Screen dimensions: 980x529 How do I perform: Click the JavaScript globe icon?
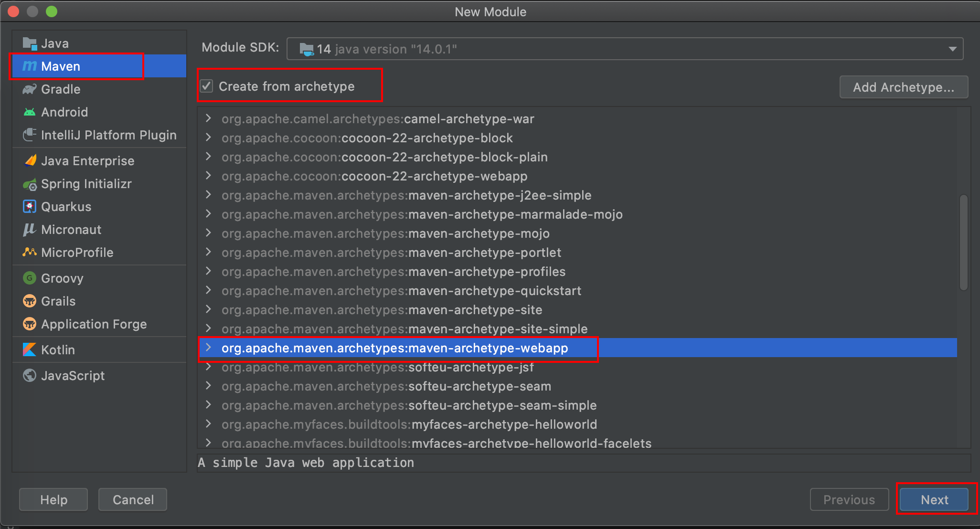30,375
